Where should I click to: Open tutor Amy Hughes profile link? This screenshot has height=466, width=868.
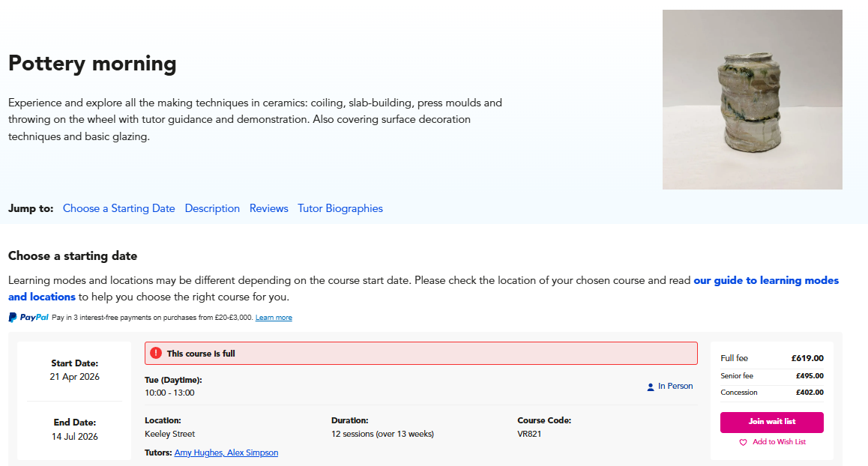pos(199,453)
